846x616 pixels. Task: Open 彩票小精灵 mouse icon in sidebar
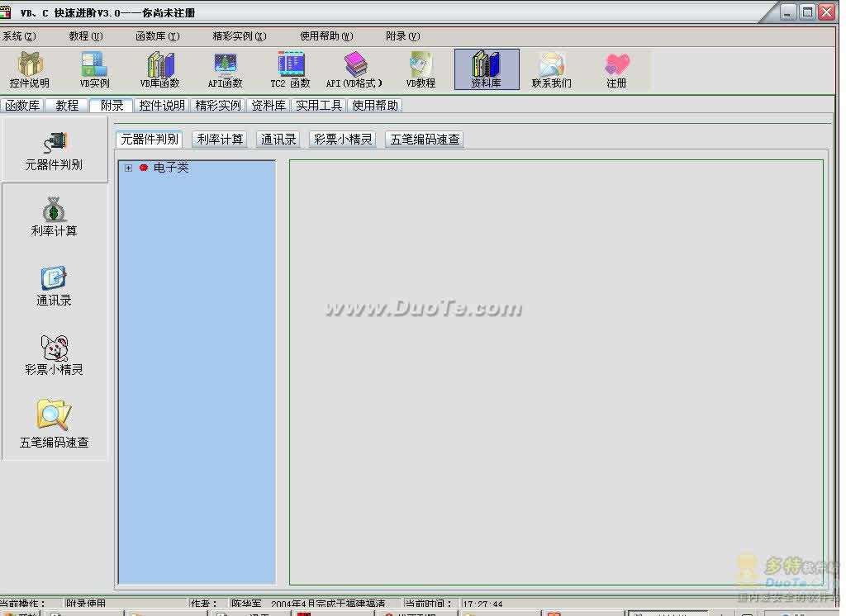54,348
